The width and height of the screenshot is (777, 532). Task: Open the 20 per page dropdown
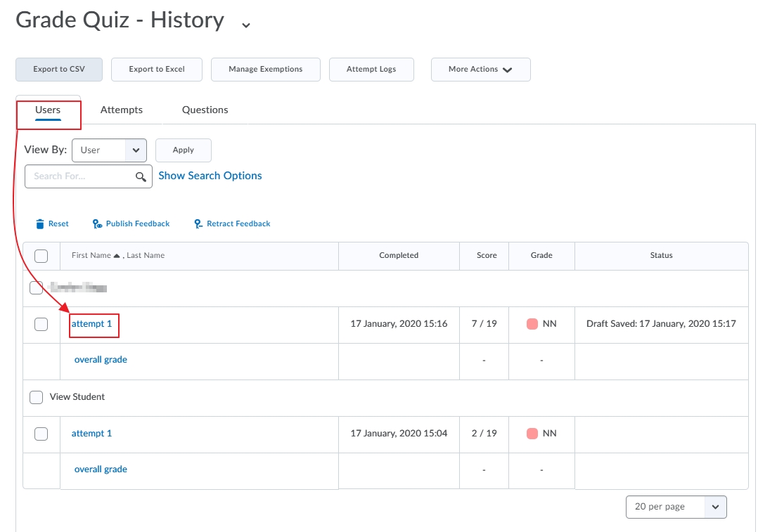click(x=676, y=507)
